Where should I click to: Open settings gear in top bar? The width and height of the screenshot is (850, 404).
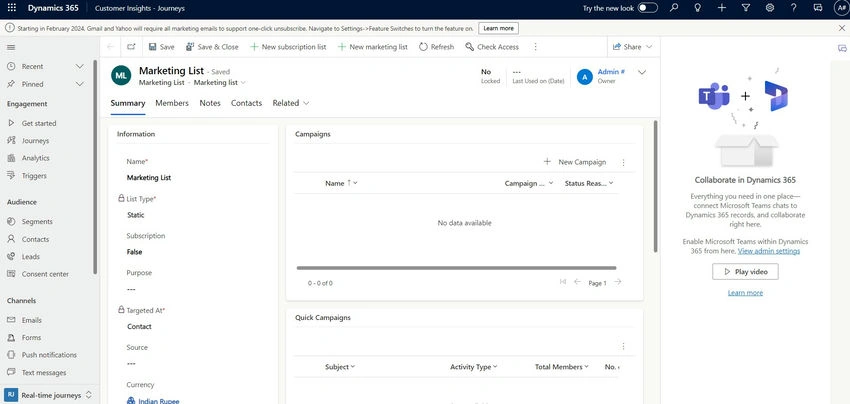770,8
